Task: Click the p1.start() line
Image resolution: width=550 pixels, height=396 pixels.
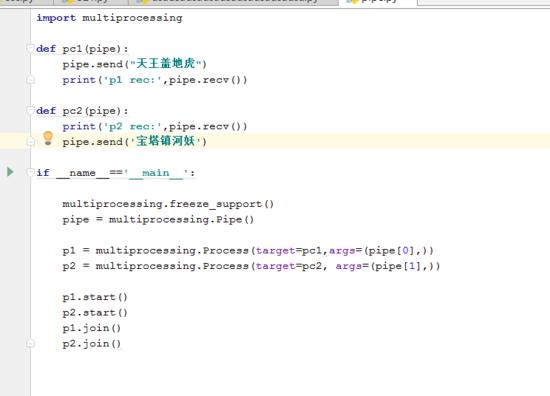Action: point(95,297)
